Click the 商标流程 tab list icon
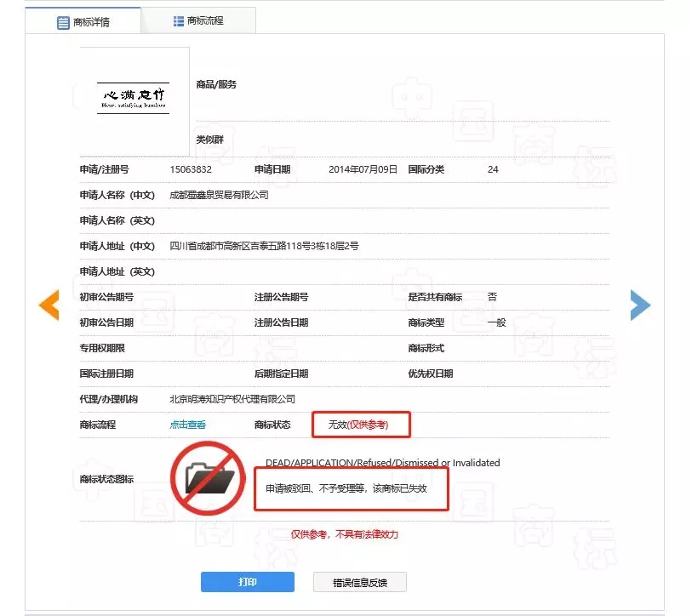Viewport: 692px width, 616px height. coord(179,20)
